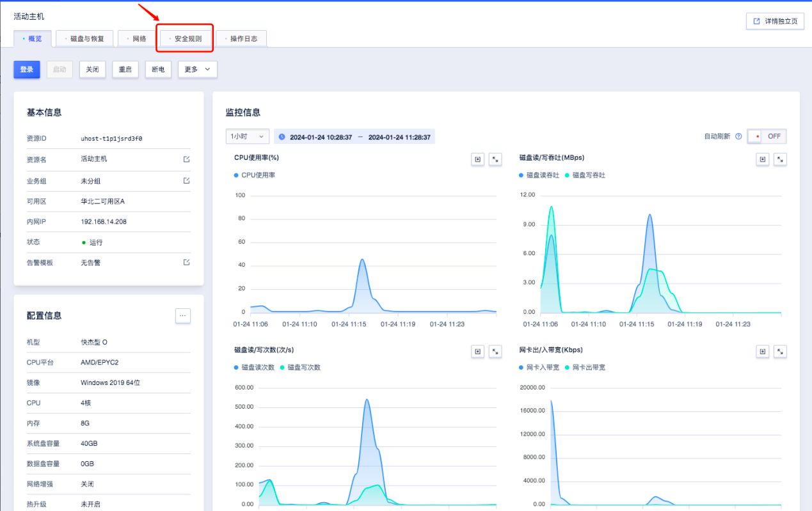Open the 配置信息 more options button

point(183,315)
